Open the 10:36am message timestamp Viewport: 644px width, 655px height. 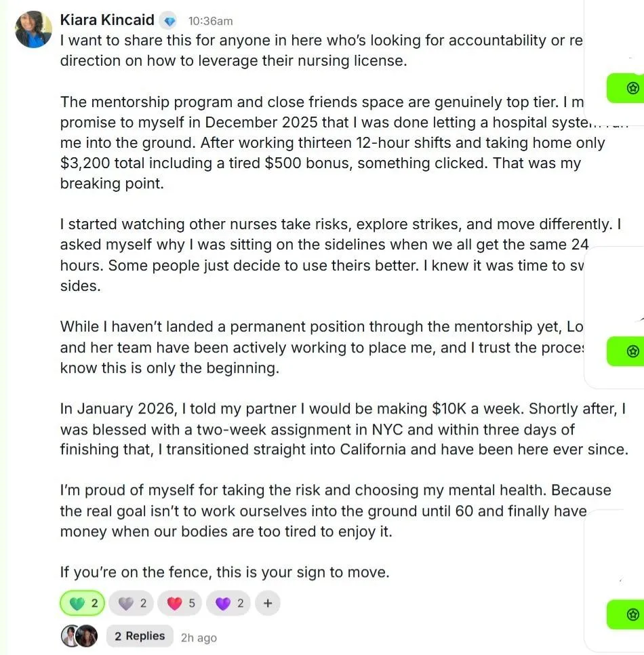click(211, 21)
